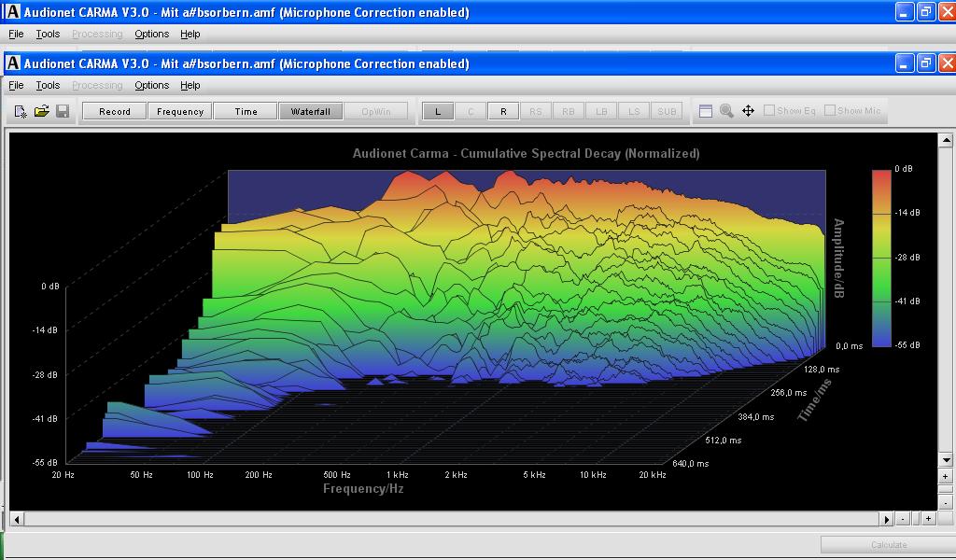This screenshot has width=956, height=560.
Task: Click the window layout icon beside SUB
Action: [706, 111]
